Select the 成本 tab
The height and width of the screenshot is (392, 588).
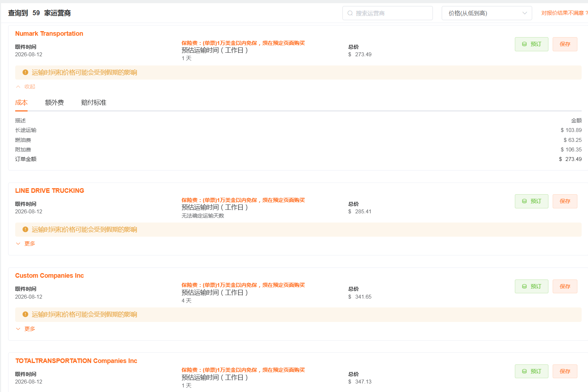tap(21, 103)
